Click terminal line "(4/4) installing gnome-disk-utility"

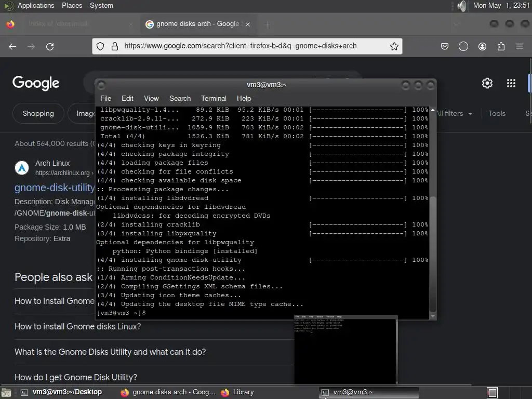(169, 260)
